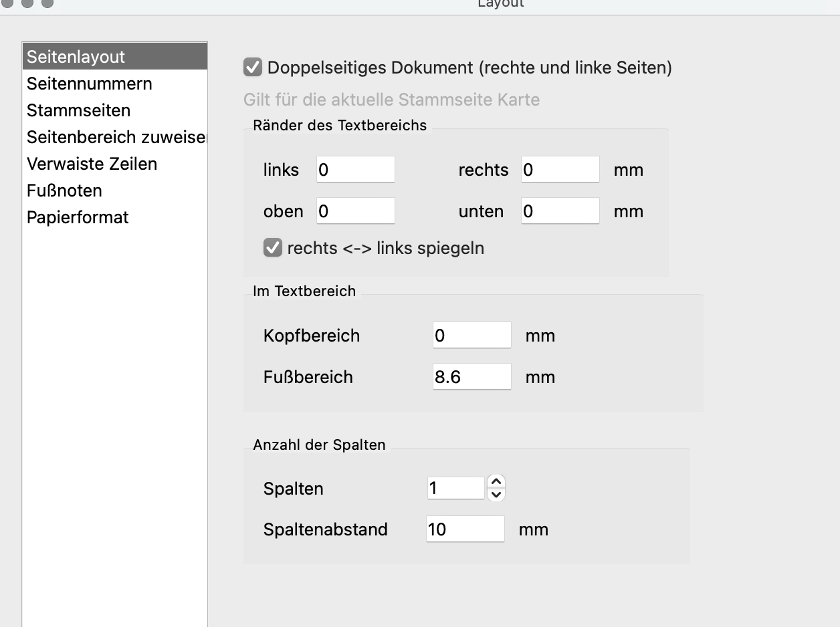Click the Spaltenabstand input field
The width and height of the screenshot is (840, 627).
pos(465,529)
